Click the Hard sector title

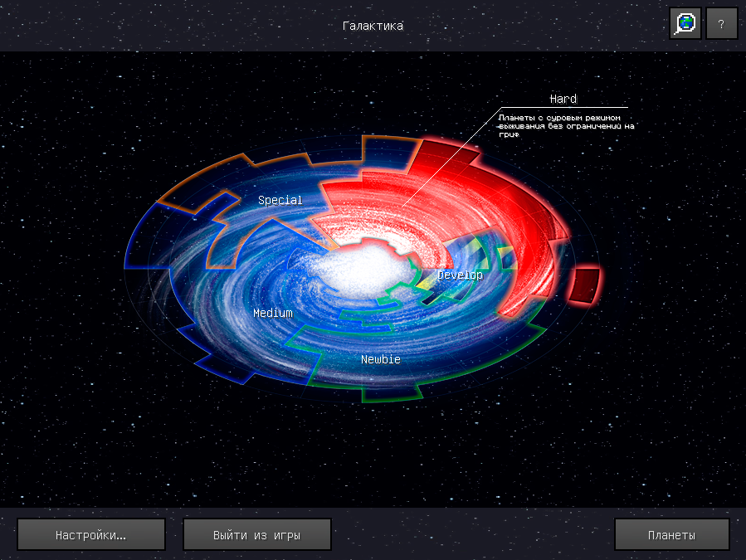pyautogui.click(x=563, y=99)
